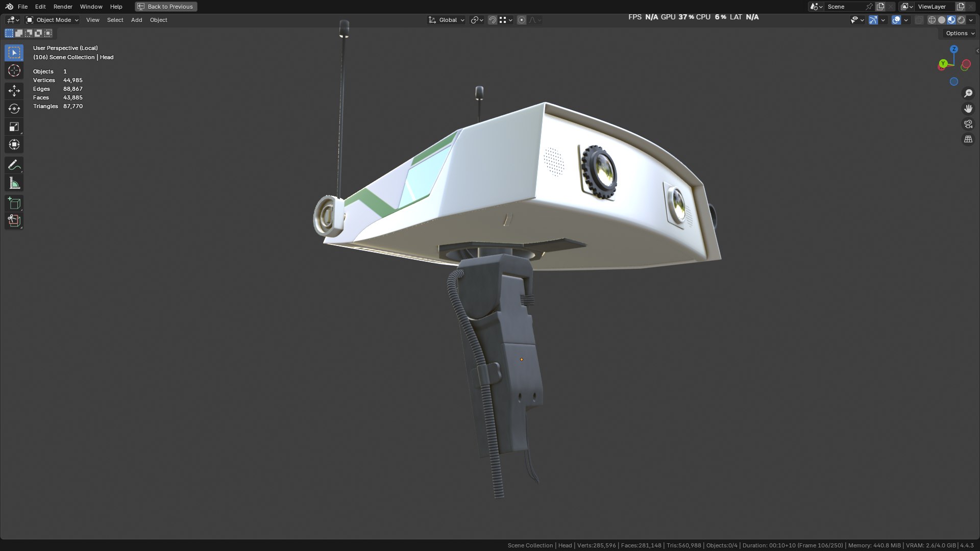Image resolution: width=980 pixels, height=551 pixels.
Task: Toggle viewport overlays display
Action: tap(896, 20)
